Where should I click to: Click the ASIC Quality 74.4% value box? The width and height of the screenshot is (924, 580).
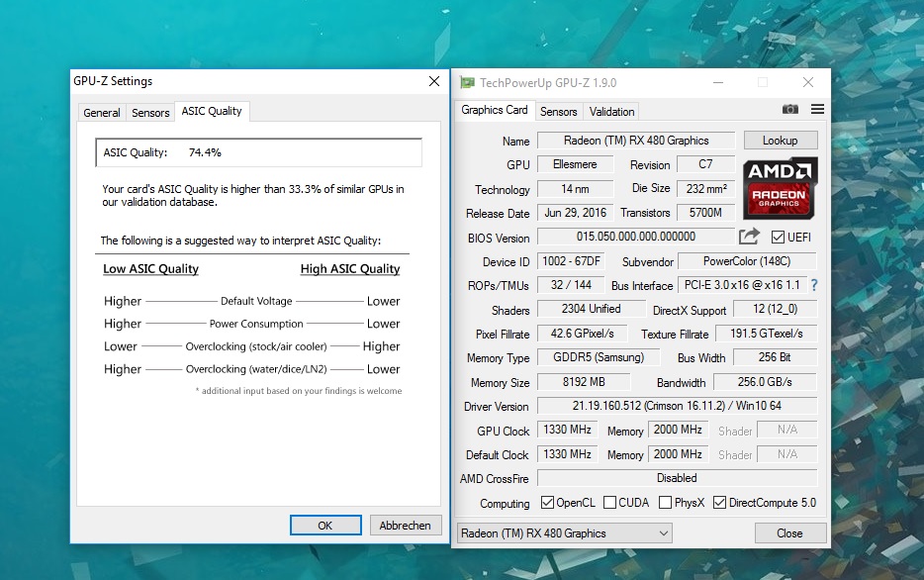pos(258,152)
